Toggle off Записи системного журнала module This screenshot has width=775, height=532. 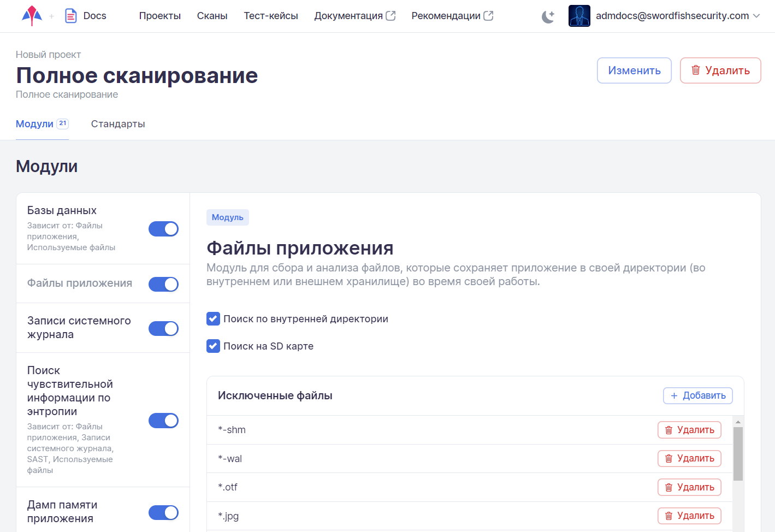click(x=163, y=328)
